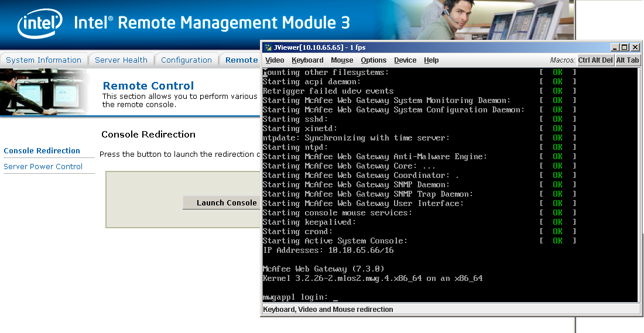Image resolution: width=644 pixels, height=333 pixels.
Task: Close the JViewer window
Action: click(635, 47)
